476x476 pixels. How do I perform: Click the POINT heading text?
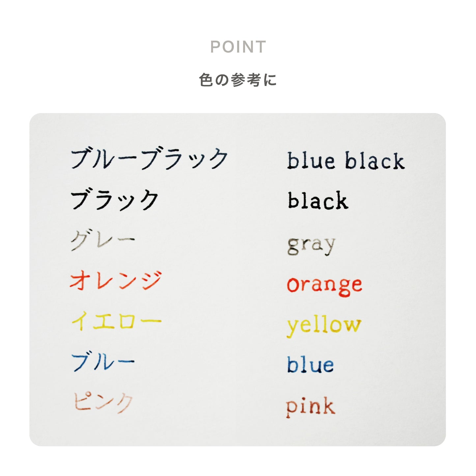(238, 47)
